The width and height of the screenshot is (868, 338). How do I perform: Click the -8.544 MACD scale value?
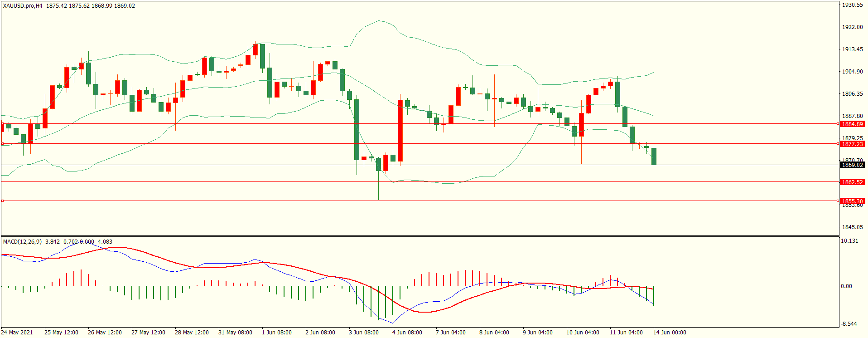tap(849, 324)
